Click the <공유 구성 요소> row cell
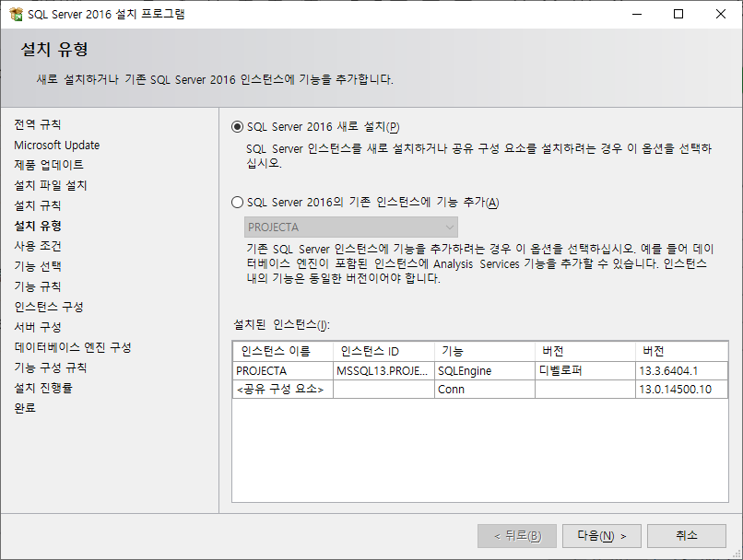This screenshot has height=560, width=743. [x=283, y=390]
